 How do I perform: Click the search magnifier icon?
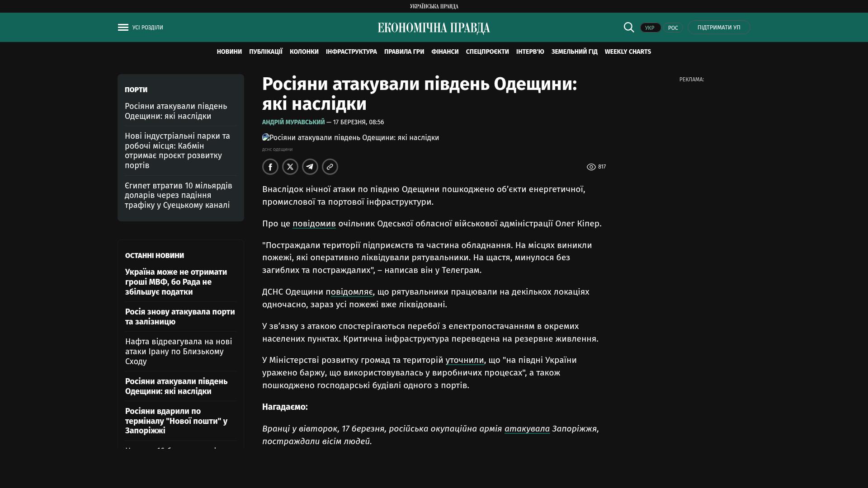629,27
